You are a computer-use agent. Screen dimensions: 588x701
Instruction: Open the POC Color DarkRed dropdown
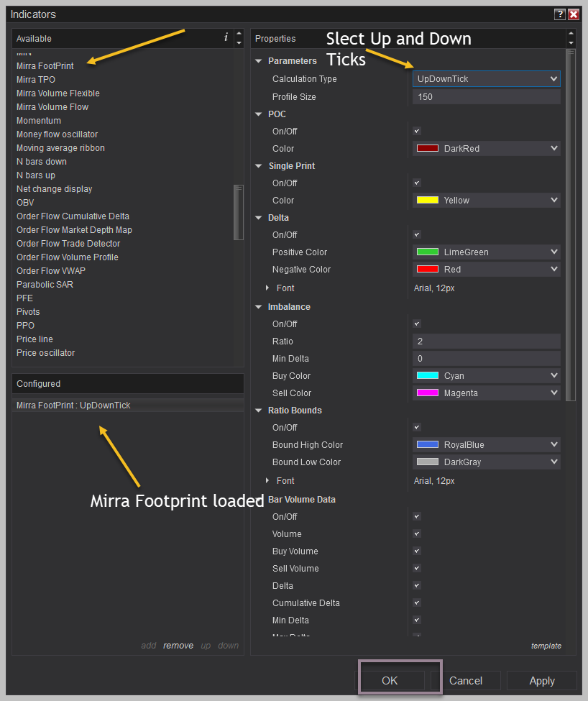click(x=486, y=148)
